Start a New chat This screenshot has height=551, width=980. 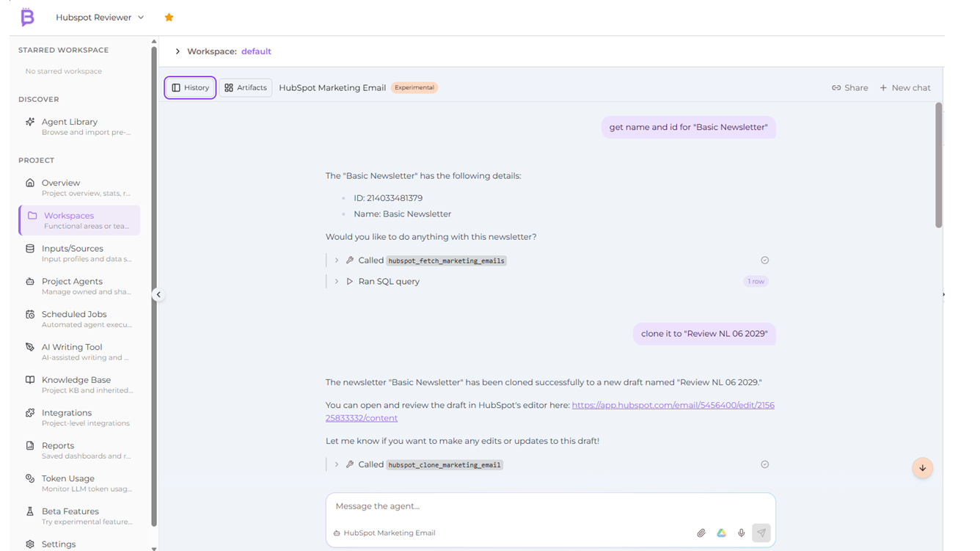click(905, 88)
